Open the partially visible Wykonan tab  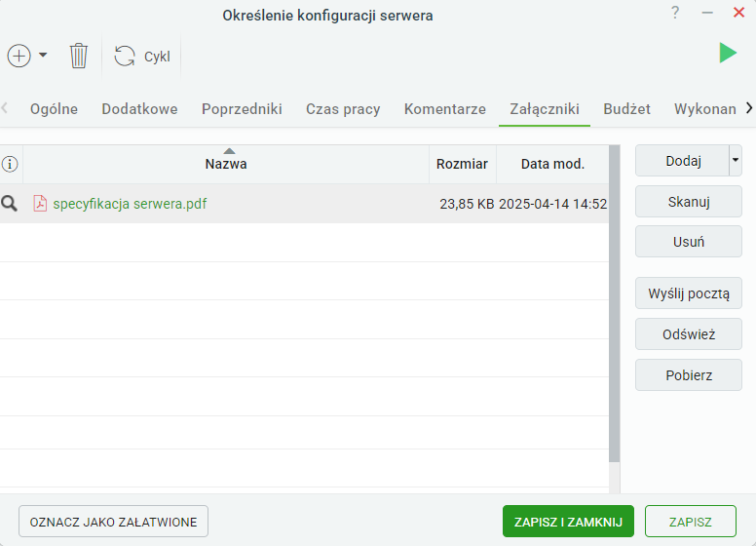click(705, 109)
